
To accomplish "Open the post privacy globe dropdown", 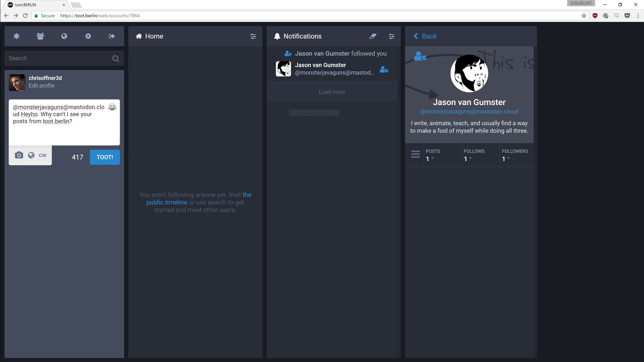I will click(31, 155).
